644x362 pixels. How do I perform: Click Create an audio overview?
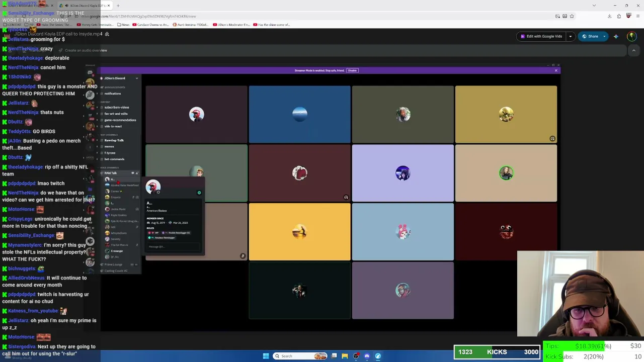click(x=83, y=50)
